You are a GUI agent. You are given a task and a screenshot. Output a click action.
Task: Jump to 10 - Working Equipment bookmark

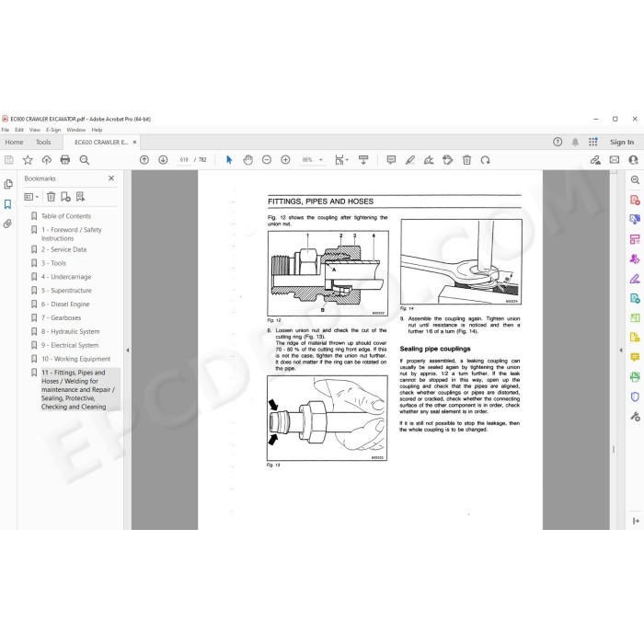(x=76, y=359)
